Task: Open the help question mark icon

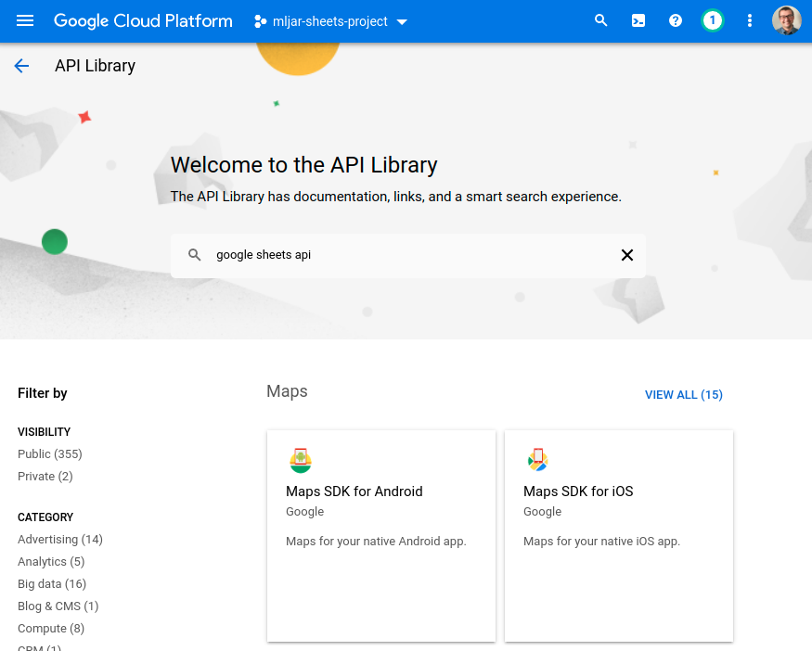Action: tap(675, 19)
